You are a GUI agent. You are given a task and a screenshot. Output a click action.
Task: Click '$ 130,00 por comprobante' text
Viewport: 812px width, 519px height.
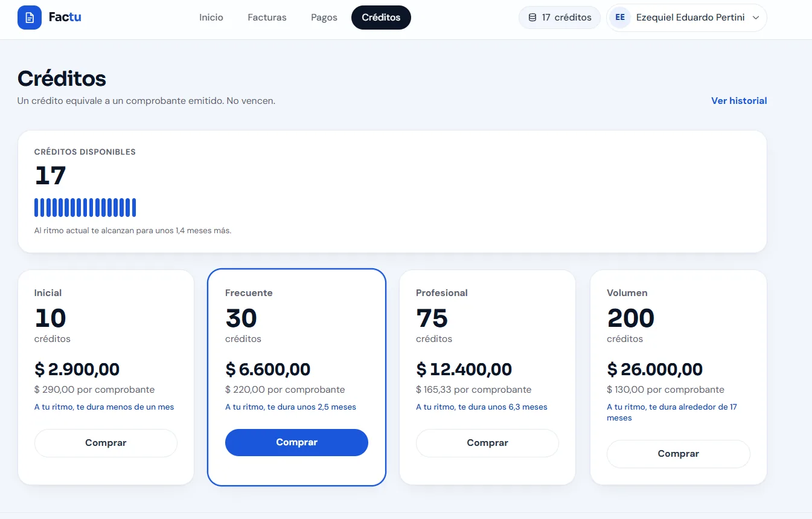[x=665, y=390]
